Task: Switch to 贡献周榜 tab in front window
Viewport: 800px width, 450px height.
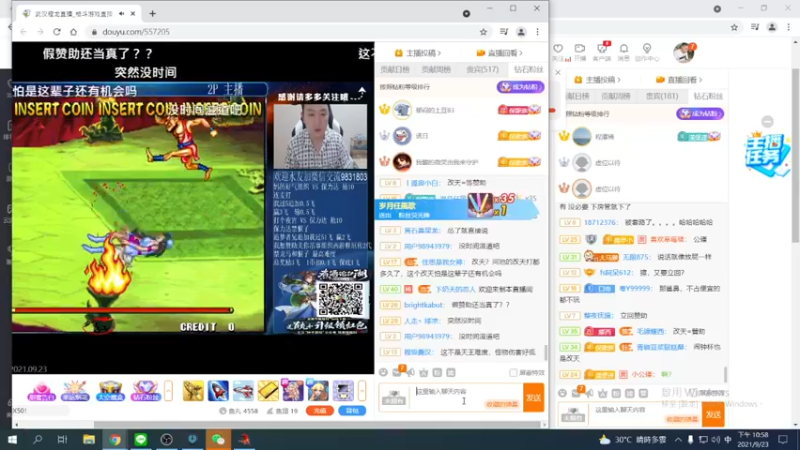Action: tap(436, 69)
